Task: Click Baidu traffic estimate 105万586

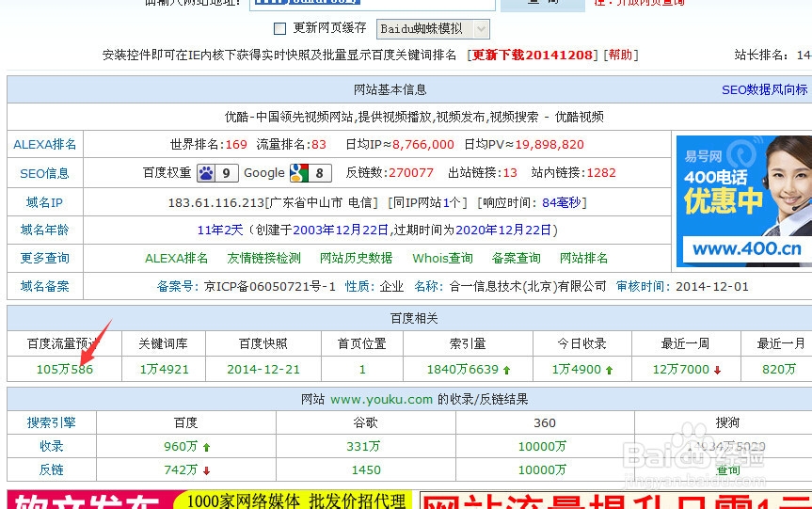Action: coord(65,369)
